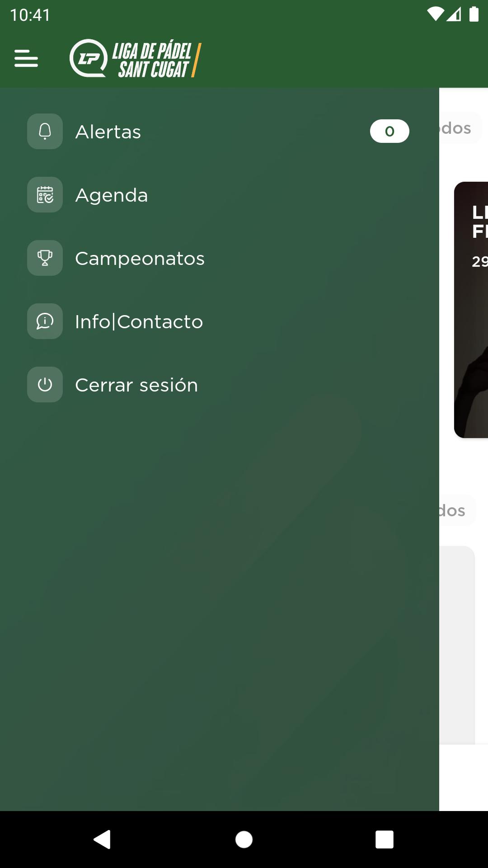Tap the dark league card thumbnail
This screenshot has height=868, width=488.
point(471,310)
